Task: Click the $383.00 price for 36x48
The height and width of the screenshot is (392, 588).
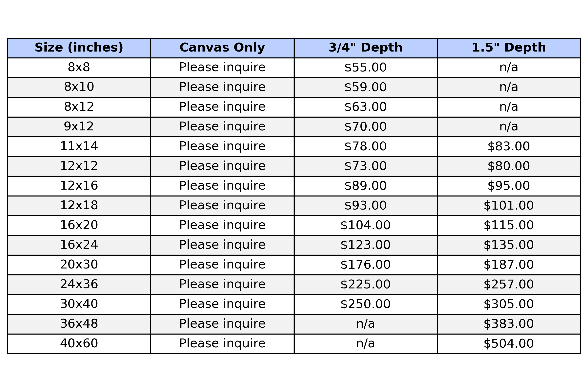Action: point(509,324)
